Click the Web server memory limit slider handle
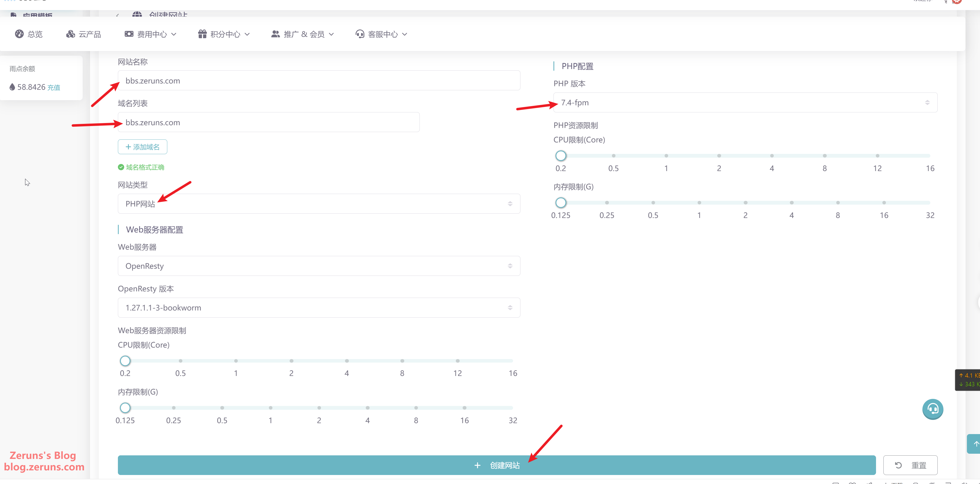The height and width of the screenshot is (484, 980). click(x=125, y=408)
